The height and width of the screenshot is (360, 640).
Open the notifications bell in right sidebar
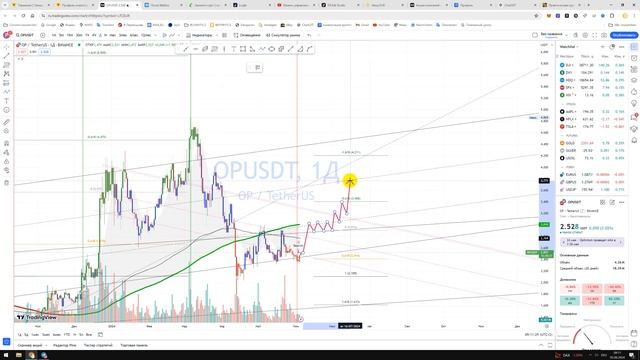(x=634, y=140)
